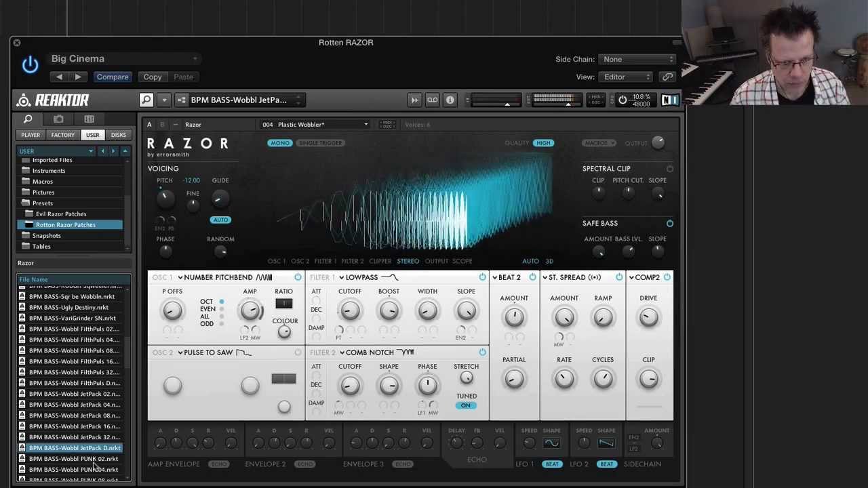Select the LFO 1 sine wave shape

point(551,443)
